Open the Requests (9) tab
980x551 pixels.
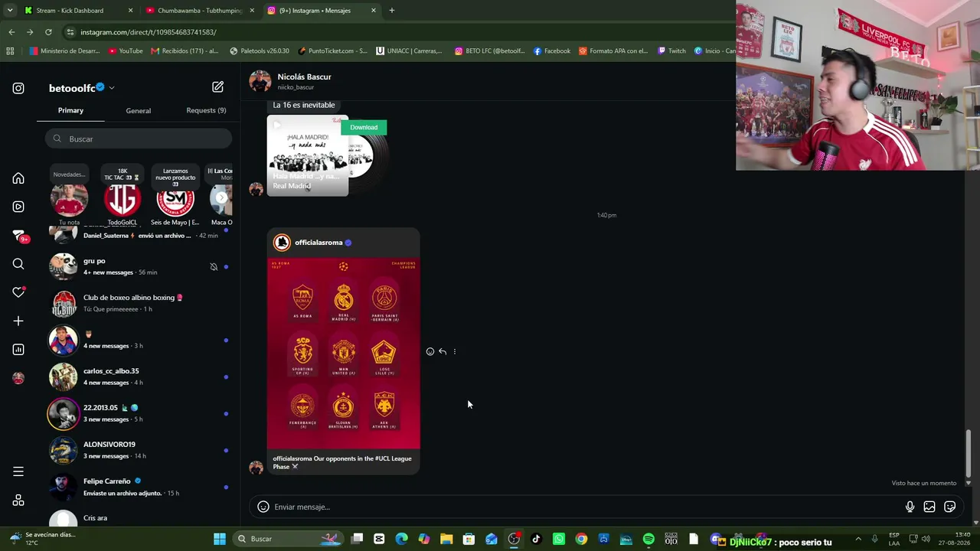pyautogui.click(x=206, y=111)
